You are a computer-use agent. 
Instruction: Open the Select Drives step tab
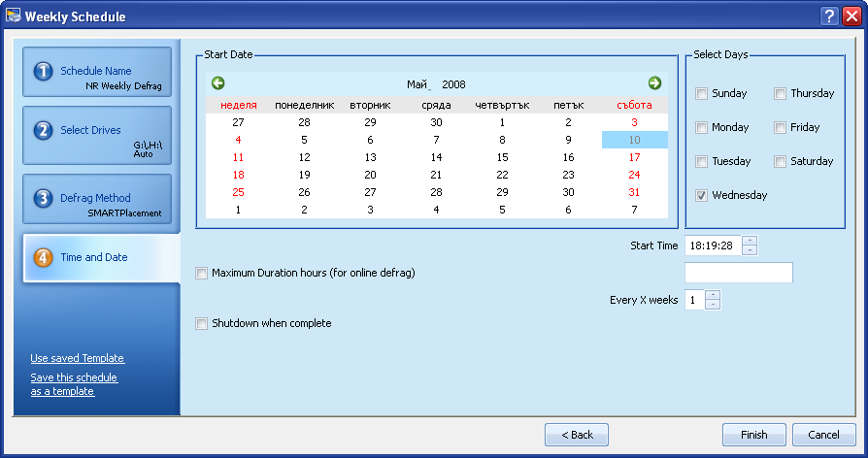tap(97, 136)
